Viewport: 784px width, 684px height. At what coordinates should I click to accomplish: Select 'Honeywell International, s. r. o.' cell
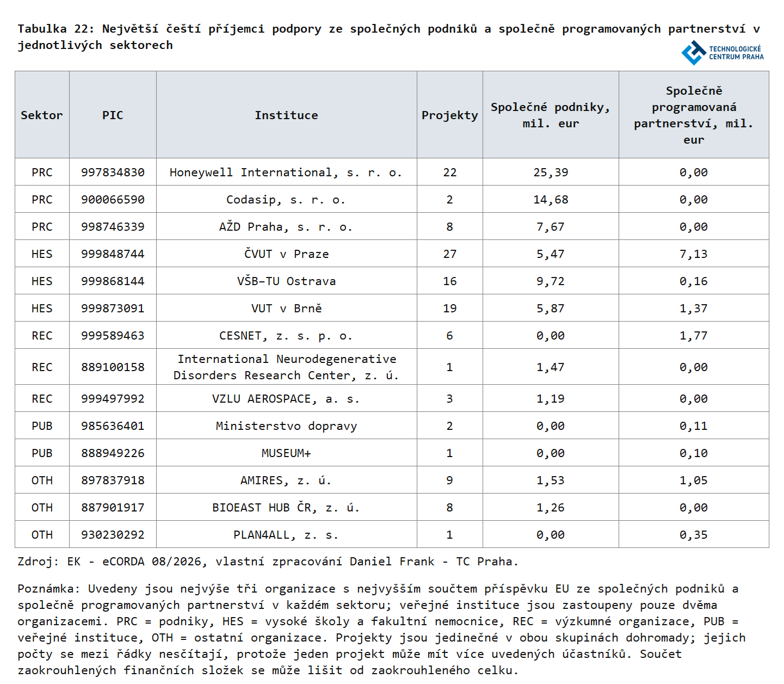click(286, 172)
